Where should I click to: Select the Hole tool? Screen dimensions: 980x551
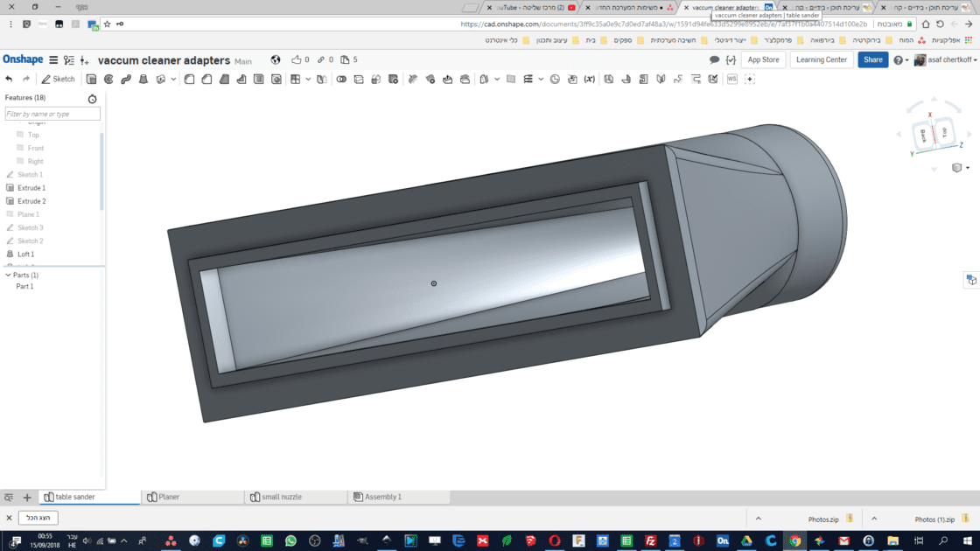click(276, 80)
